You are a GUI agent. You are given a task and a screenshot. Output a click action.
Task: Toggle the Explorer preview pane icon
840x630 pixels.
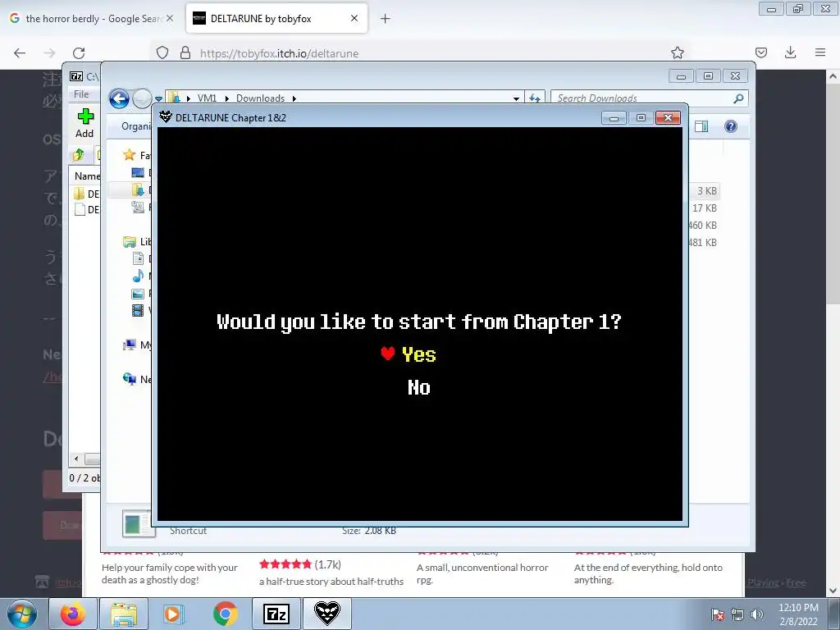[701, 126]
